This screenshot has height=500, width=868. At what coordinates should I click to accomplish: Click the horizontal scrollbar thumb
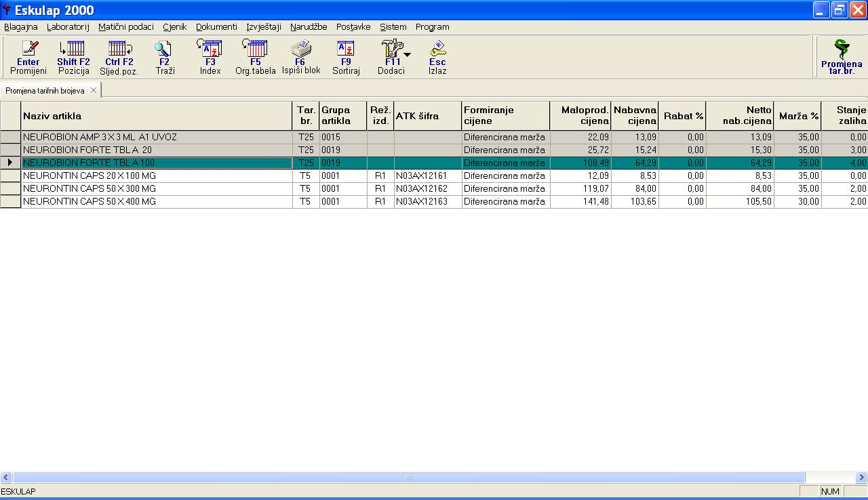(409, 477)
